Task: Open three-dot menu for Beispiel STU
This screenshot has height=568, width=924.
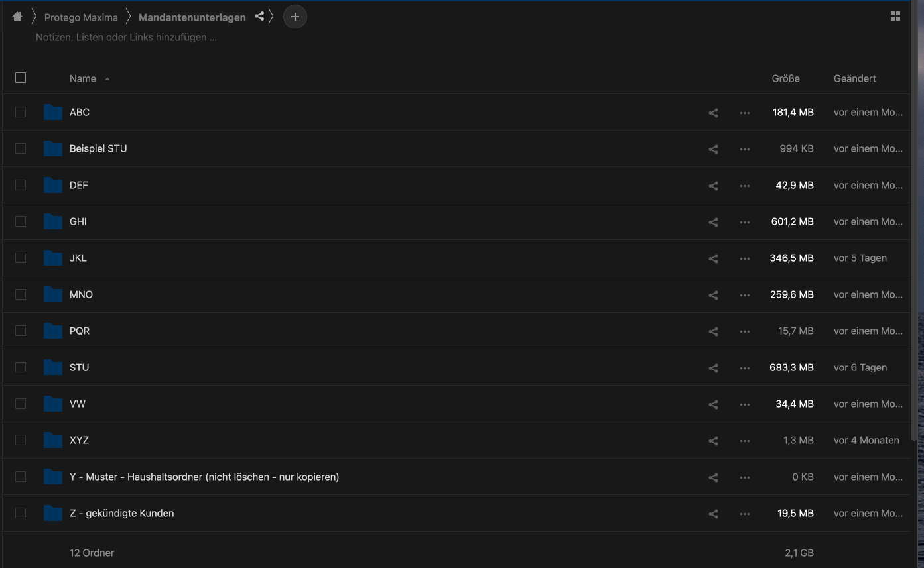Action: tap(744, 149)
